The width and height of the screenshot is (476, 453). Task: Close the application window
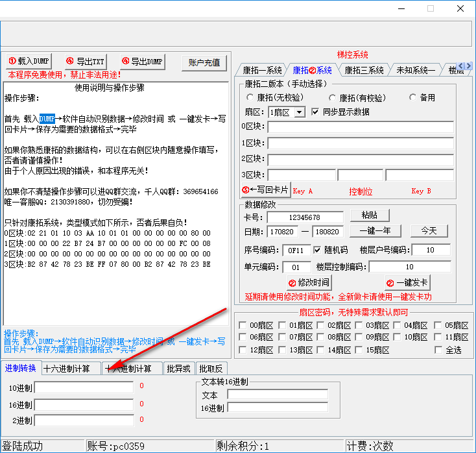(x=460, y=9)
